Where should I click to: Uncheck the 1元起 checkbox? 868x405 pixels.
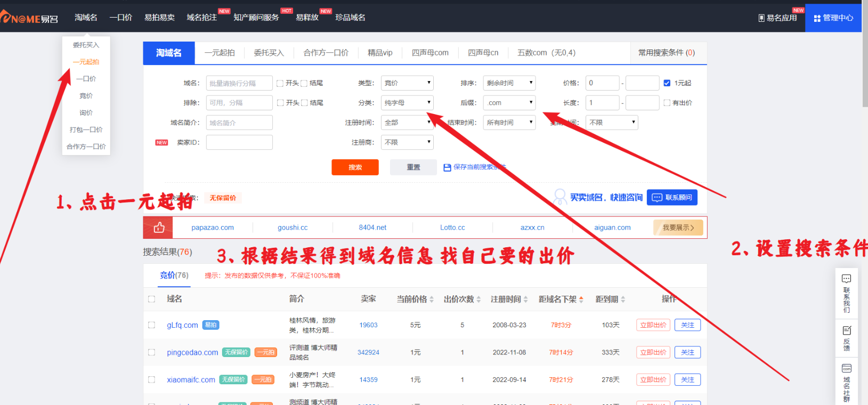(x=667, y=83)
